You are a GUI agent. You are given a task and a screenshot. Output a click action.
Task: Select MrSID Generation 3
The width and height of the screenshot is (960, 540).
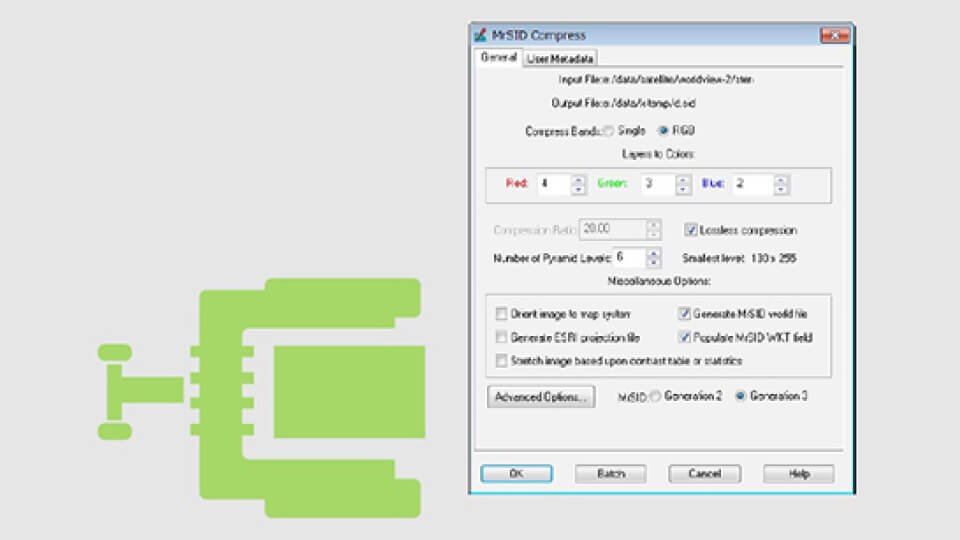[x=740, y=396]
